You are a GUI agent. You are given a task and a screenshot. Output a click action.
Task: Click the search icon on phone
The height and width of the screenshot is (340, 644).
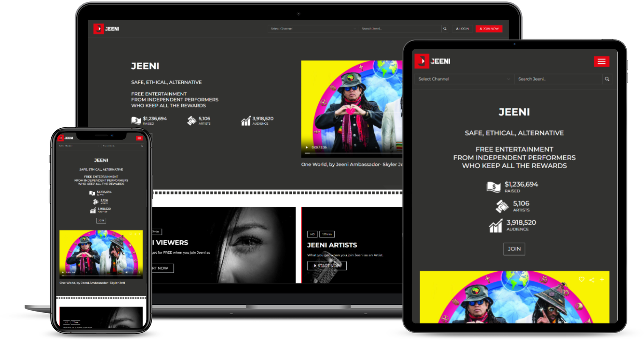coord(142,146)
